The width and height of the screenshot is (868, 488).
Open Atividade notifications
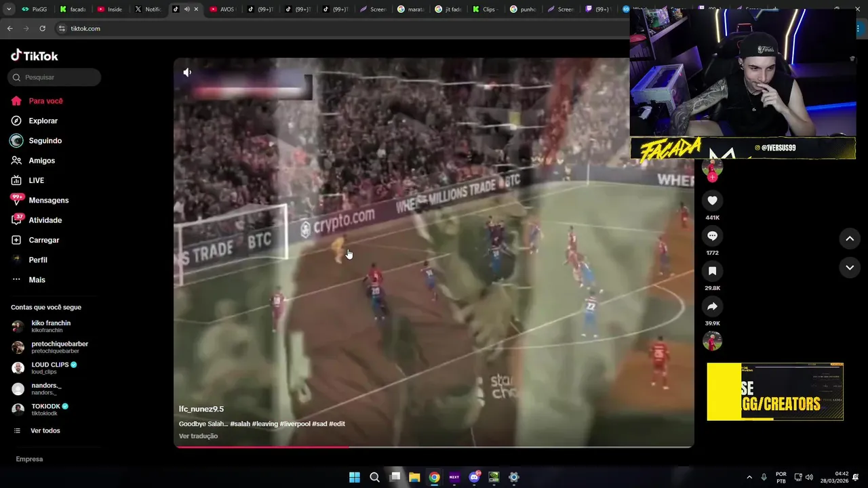[37, 220]
